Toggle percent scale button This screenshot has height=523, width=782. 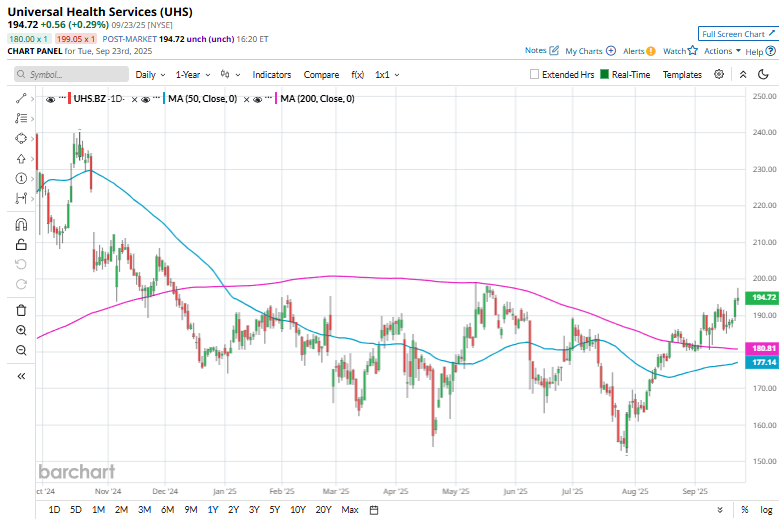pos(745,510)
